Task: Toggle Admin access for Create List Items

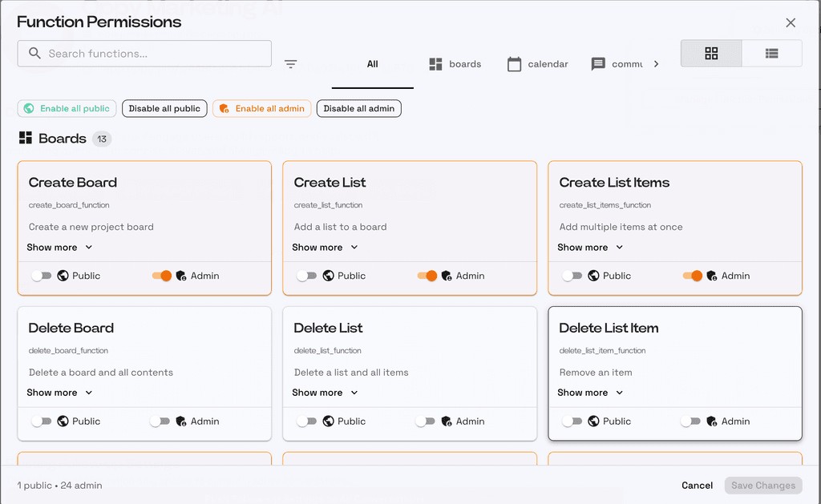Action: [693, 276]
